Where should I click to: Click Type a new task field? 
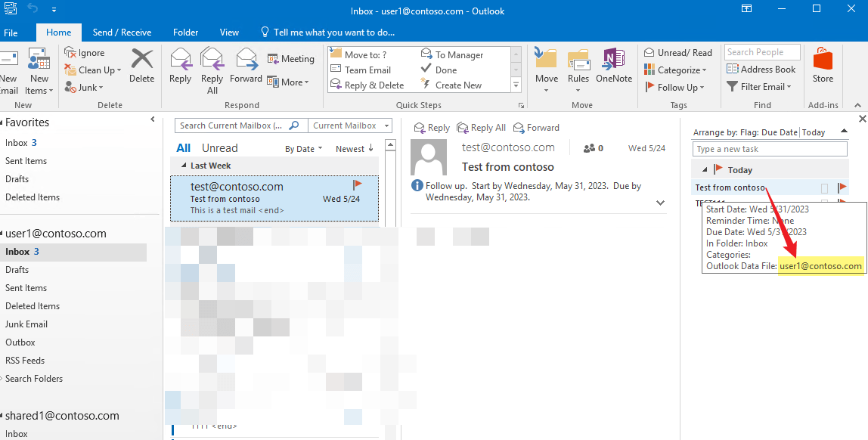pos(770,149)
